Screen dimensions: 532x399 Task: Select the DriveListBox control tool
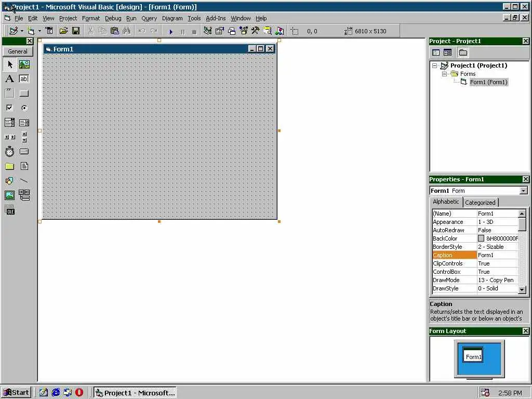click(24, 151)
